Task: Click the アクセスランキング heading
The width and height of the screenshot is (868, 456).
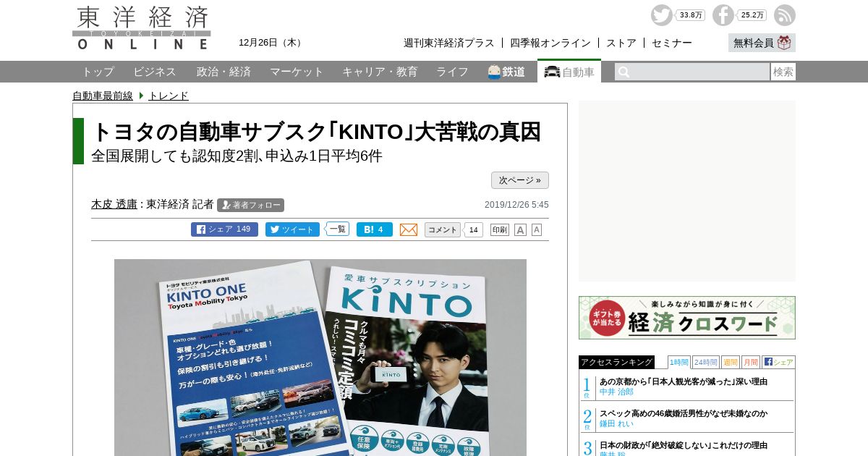Action: [x=616, y=362]
